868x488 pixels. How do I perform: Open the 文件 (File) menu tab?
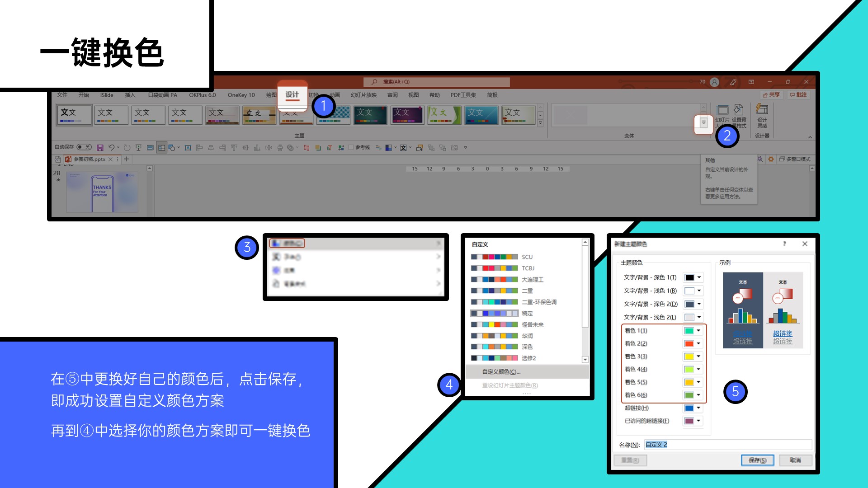(x=62, y=95)
